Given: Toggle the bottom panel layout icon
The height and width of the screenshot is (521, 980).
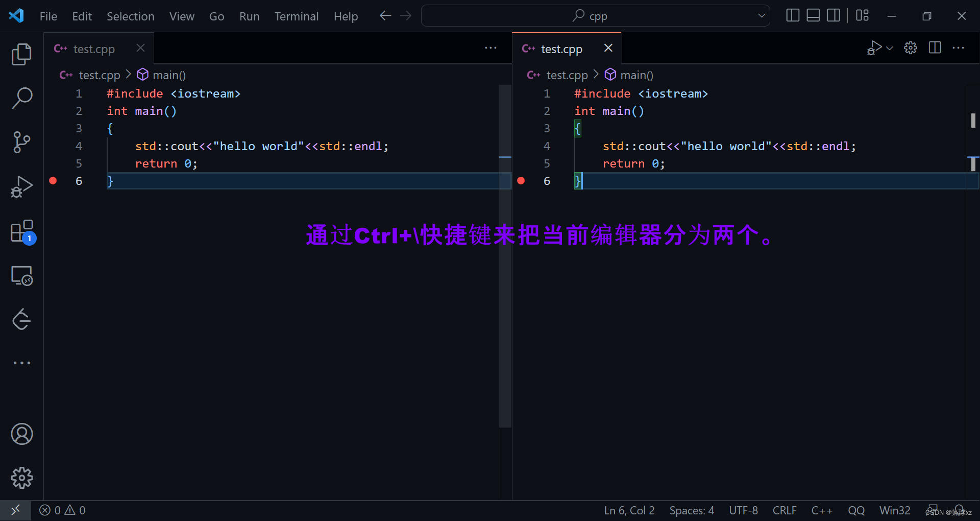Looking at the screenshot, I should tap(813, 16).
